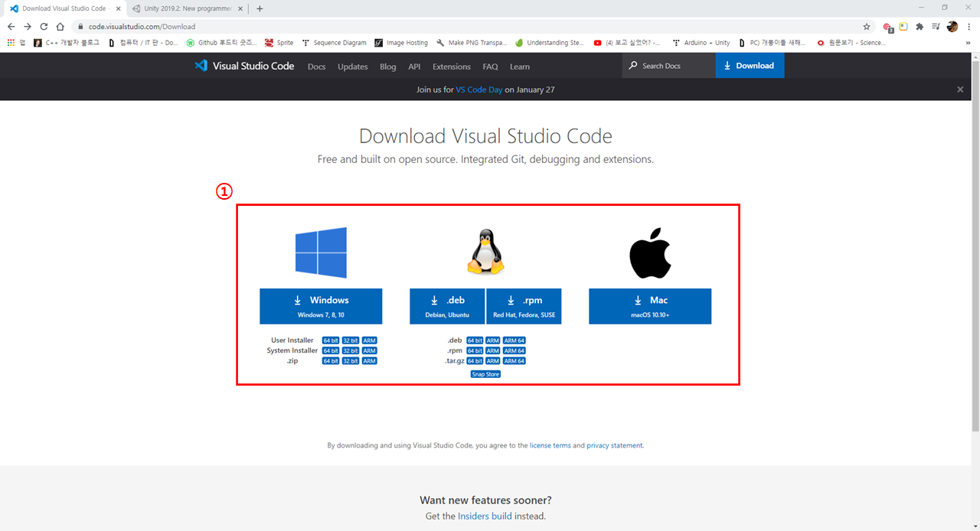
Task: Click the Apple logo icon
Action: pos(650,252)
